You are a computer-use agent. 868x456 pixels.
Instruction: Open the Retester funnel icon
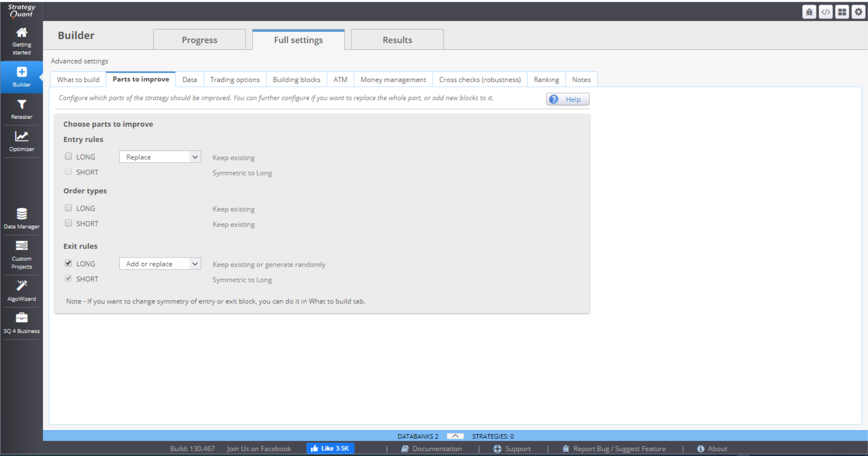[x=22, y=104]
